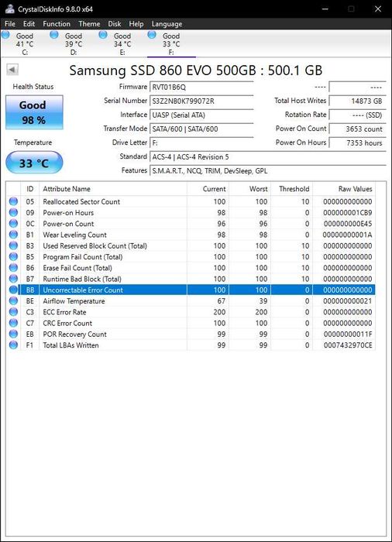Click Power On Count value 3653 count
Image resolution: width=392 pixels, height=542 pixels.
[357, 129]
